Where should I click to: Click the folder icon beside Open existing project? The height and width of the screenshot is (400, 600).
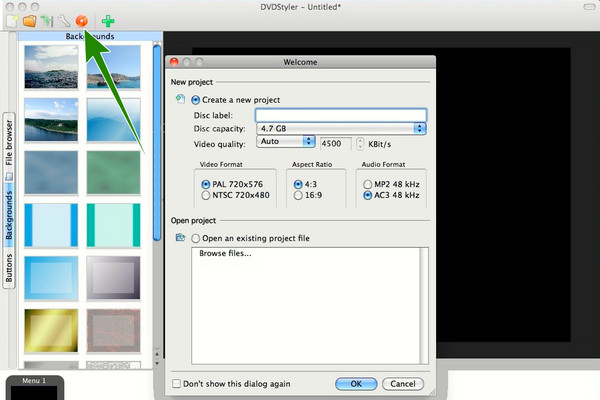point(180,237)
